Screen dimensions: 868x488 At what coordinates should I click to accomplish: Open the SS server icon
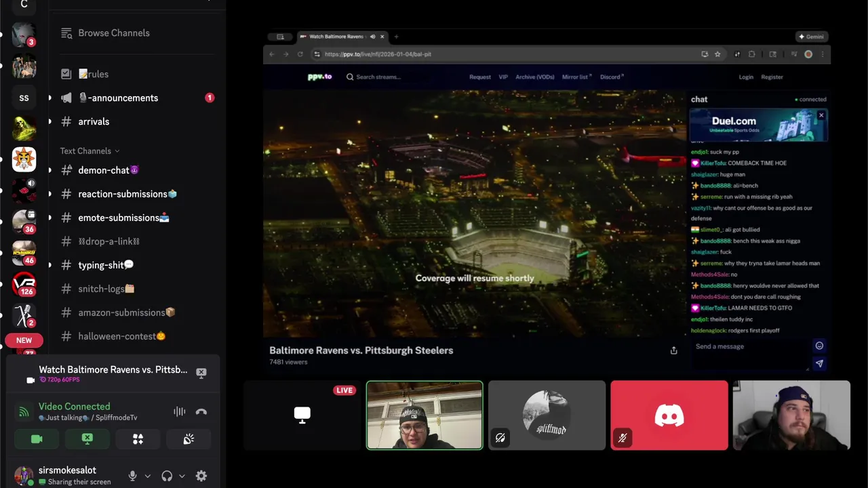click(x=24, y=98)
